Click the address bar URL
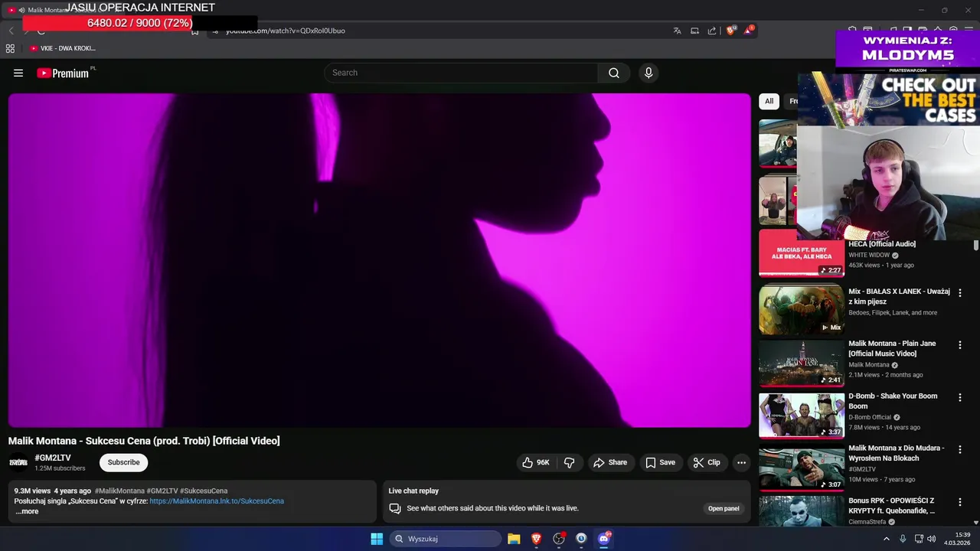The width and height of the screenshot is (980, 551). coord(286,31)
